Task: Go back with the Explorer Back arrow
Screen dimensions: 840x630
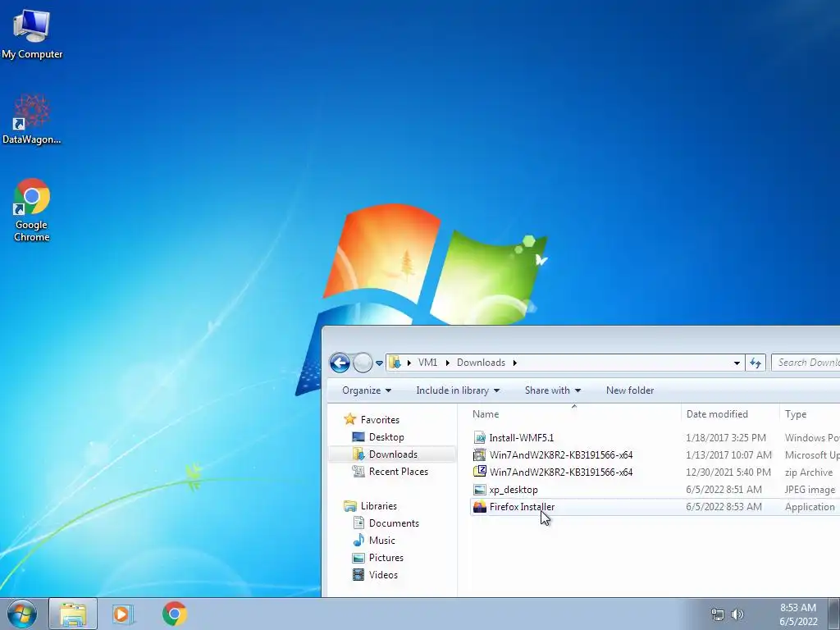Action: (x=340, y=363)
